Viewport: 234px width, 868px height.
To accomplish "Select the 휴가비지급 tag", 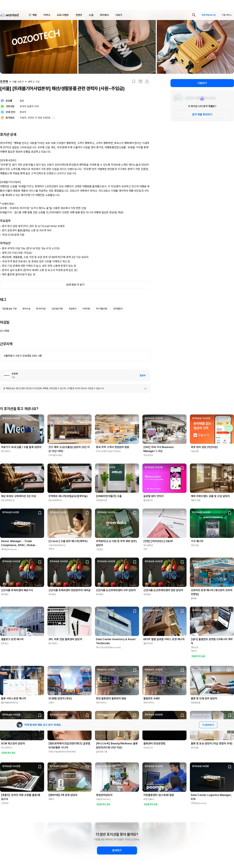I will (x=41, y=309).
